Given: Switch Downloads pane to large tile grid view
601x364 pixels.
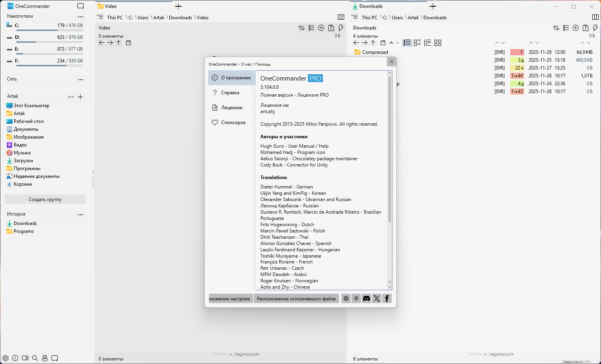Looking at the screenshot, I should (438, 43).
